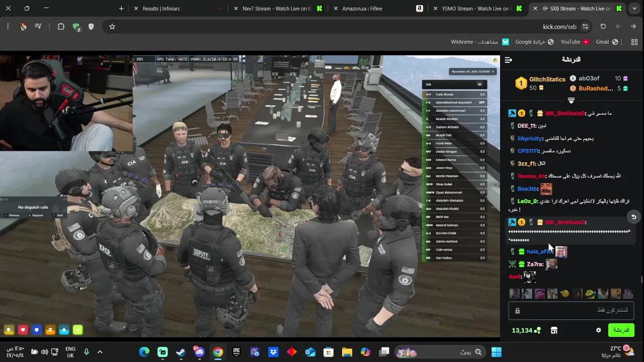Open GlitchStatics profile in leaderboard
The height and width of the screenshot is (362, 644).
pos(547,79)
